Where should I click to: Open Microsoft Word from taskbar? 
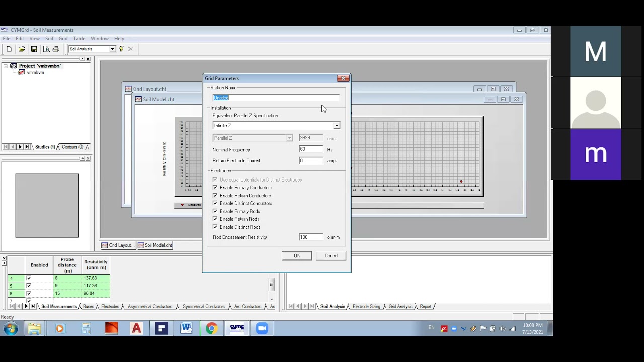point(186,329)
